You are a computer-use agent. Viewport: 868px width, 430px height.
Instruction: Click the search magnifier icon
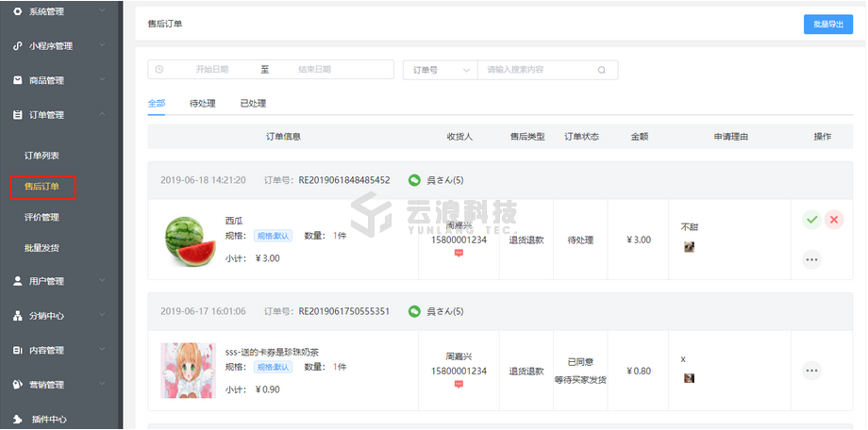[x=602, y=70]
